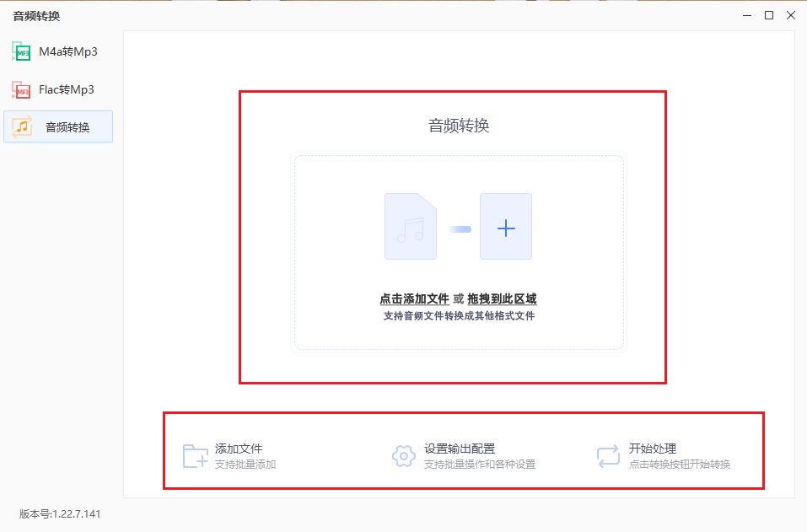807x532 pixels.
Task: Close the 音频转换 application window
Action: pos(791,15)
